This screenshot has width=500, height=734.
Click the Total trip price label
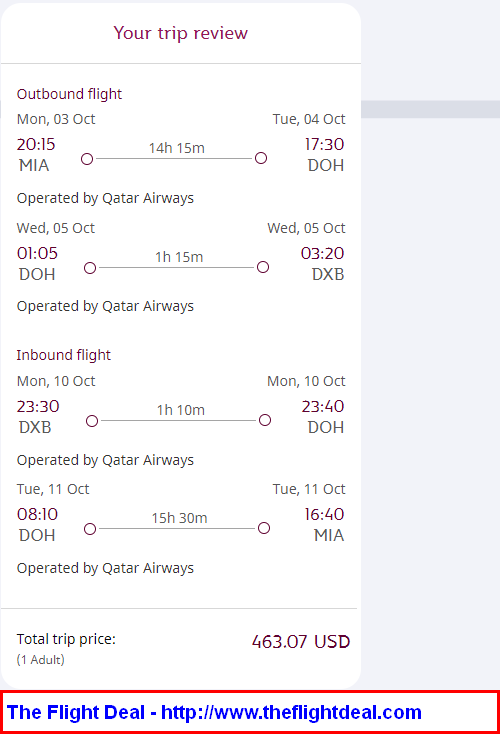coord(66,639)
